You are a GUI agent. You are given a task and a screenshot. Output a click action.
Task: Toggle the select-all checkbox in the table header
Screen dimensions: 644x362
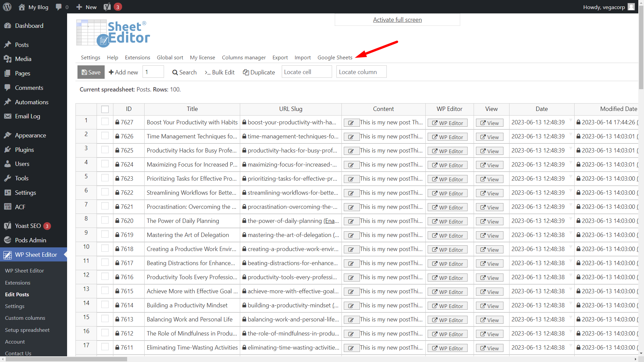coord(105,109)
